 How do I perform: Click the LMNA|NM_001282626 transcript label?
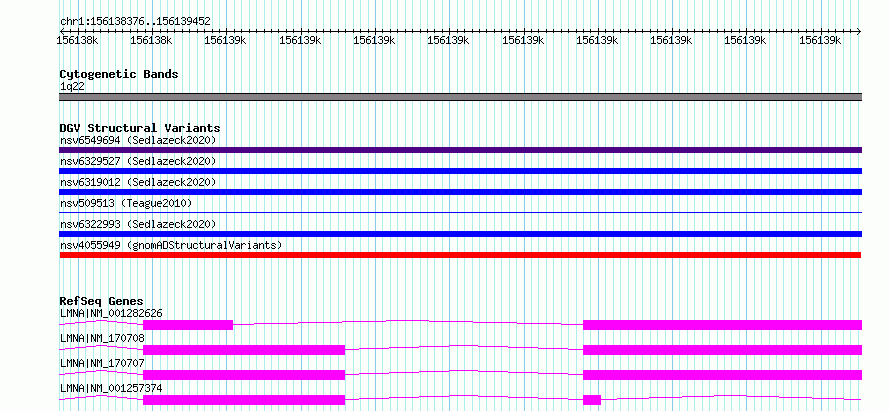[x=111, y=313]
